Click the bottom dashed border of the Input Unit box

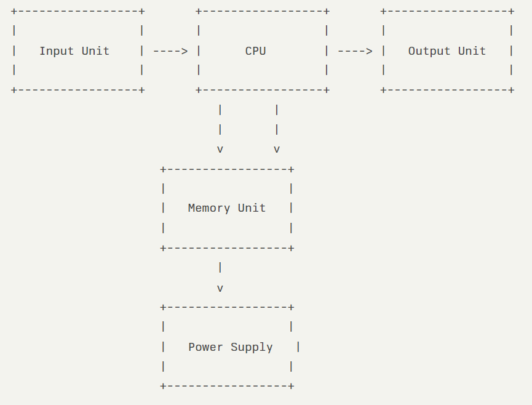pyautogui.click(x=78, y=90)
